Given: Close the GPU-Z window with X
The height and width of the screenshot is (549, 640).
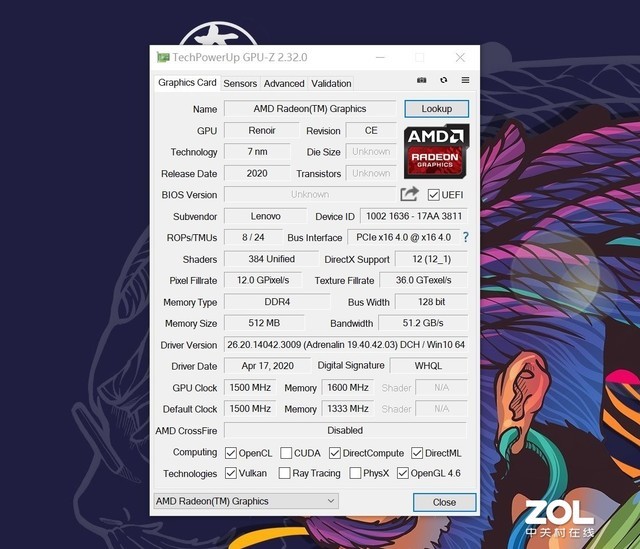Looking at the screenshot, I should pyautogui.click(x=460, y=58).
